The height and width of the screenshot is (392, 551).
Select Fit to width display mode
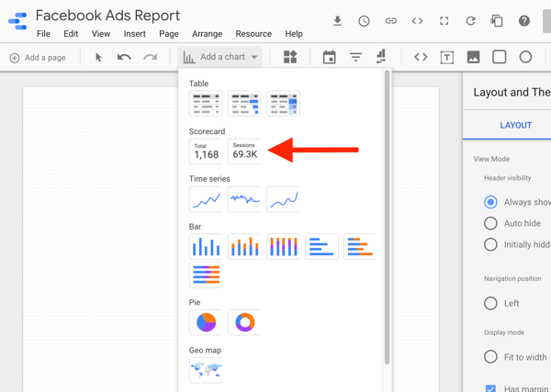(490, 357)
